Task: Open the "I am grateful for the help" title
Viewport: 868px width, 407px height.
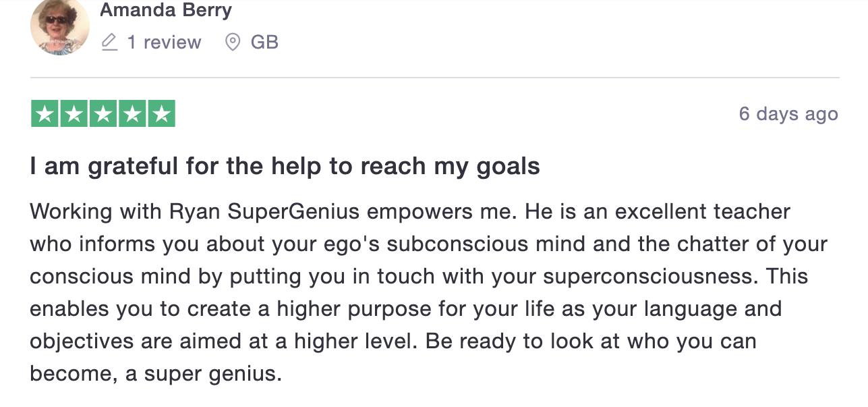Action: (285, 166)
